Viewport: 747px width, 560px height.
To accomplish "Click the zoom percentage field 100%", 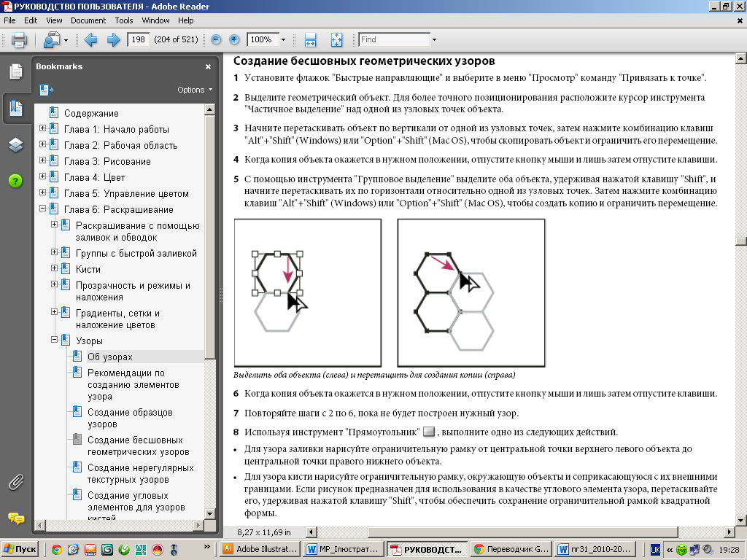I will pyautogui.click(x=263, y=39).
